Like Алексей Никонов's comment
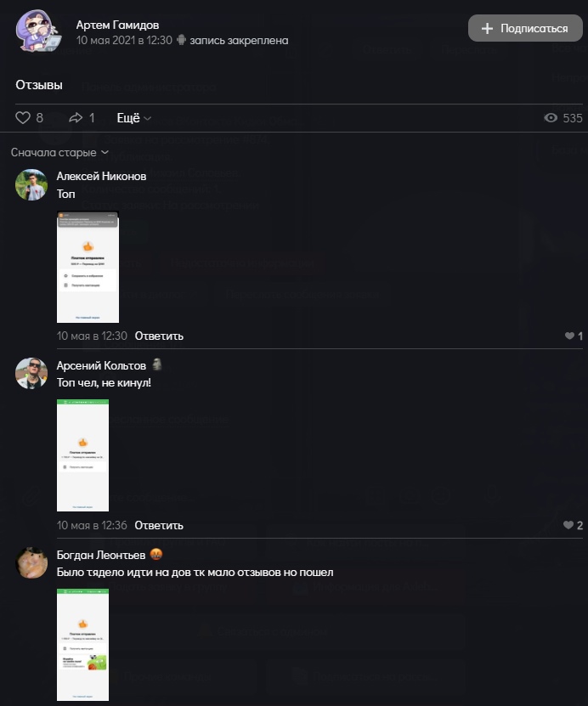 [x=569, y=336]
